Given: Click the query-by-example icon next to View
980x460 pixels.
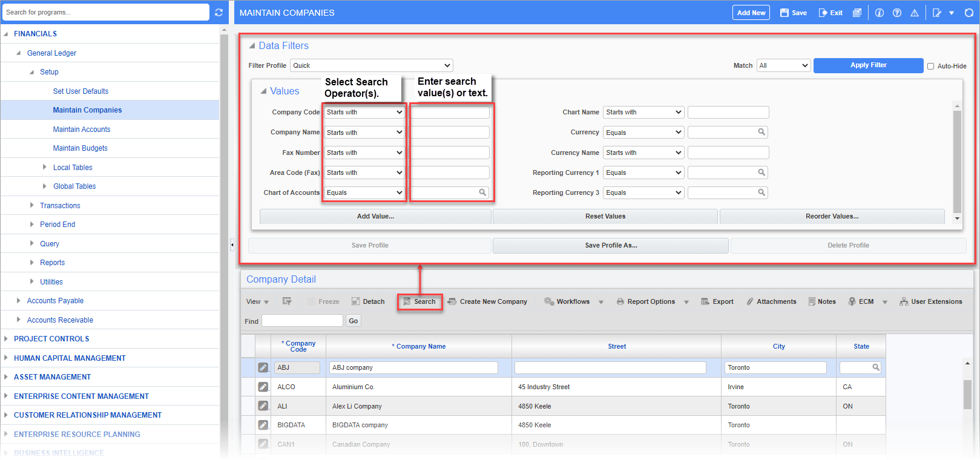Looking at the screenshot, I should pos(287,301).
